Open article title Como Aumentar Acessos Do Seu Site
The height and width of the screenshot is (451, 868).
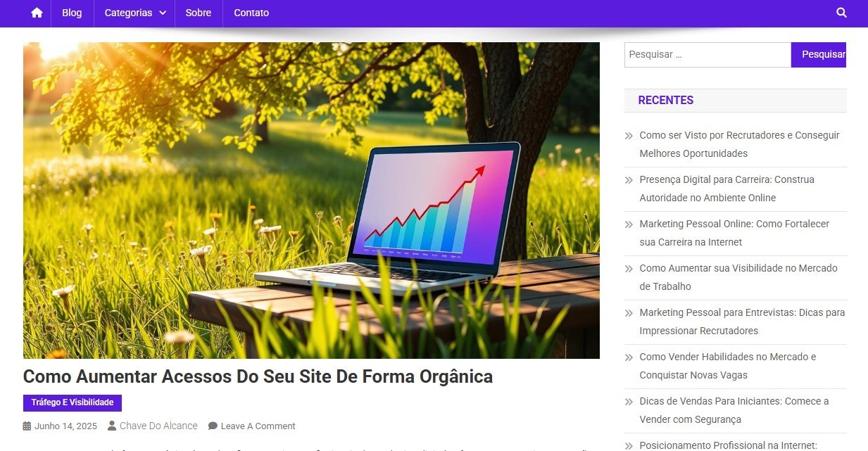click(258, 376)
